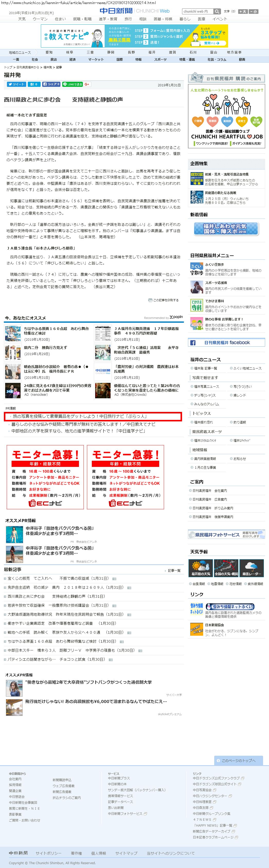Open the サイバー大学 通信制大学 PR article
Viewport: 269px width, 868px height.
tap(88, 682)
